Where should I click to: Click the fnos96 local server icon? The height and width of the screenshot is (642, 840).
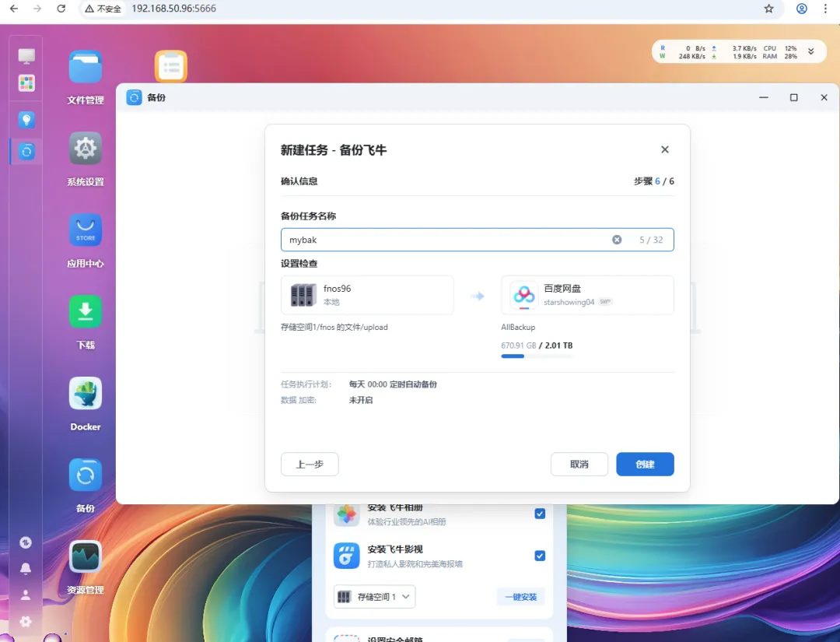tap(303, 295)
